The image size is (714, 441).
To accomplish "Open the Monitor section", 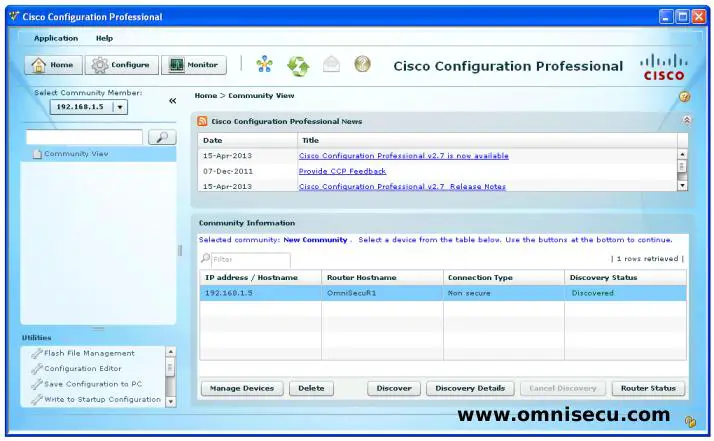I will click(x=194, y=65).
